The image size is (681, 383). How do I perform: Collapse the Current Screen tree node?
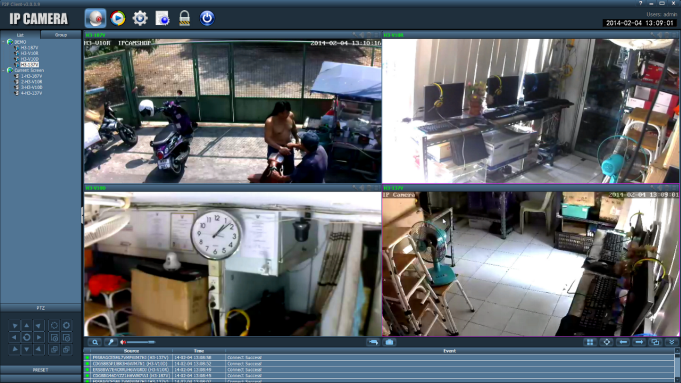[x=4, y=70]
